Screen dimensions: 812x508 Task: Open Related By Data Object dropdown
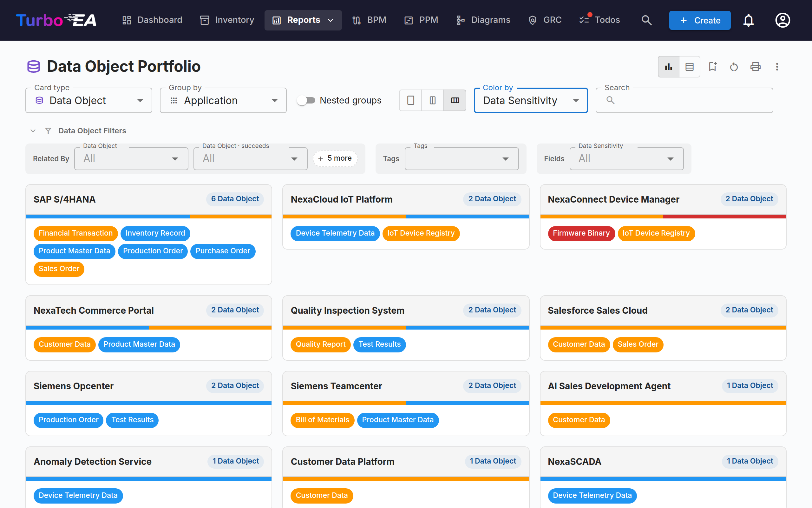tap(131, 158)
